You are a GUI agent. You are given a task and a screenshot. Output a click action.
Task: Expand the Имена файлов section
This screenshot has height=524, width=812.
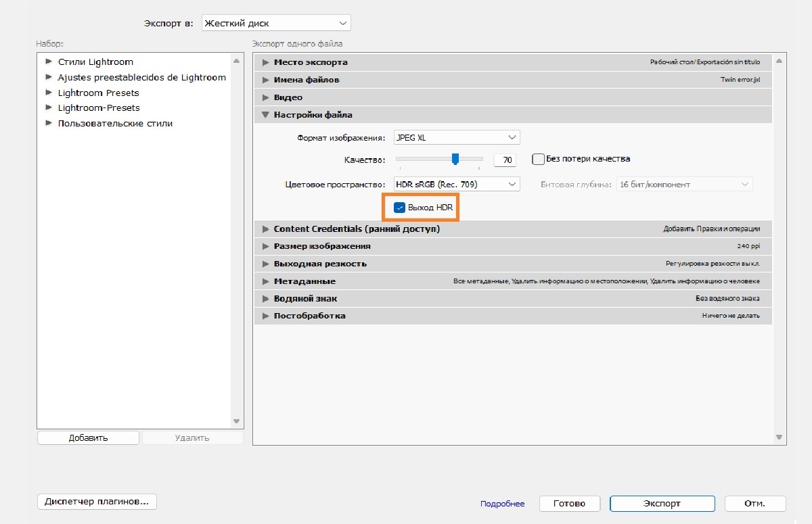pyautogui.click(x=266, y=80)
